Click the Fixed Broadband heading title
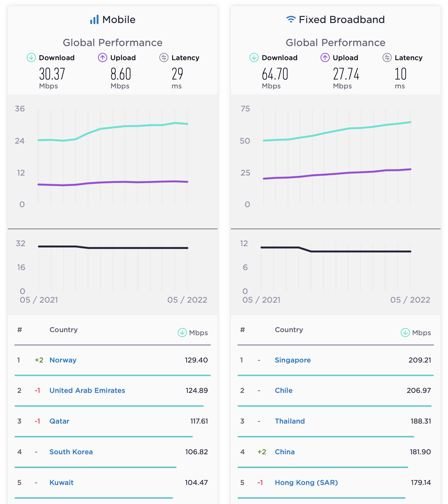The image size is (448, 504). 342,20
